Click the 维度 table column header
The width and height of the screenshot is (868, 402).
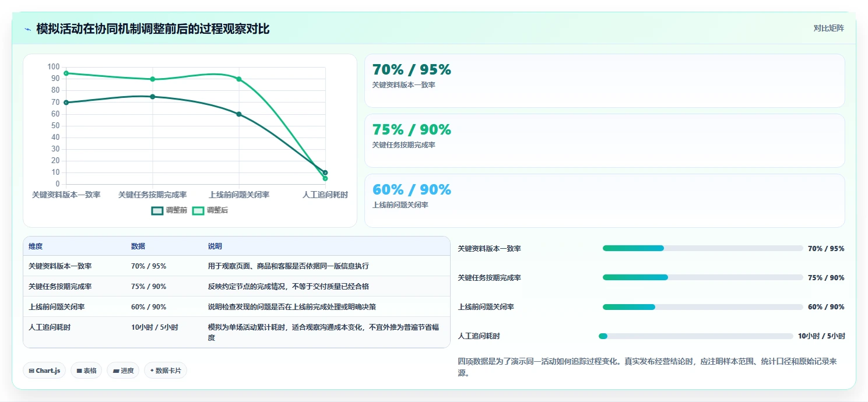pos(36,246)
